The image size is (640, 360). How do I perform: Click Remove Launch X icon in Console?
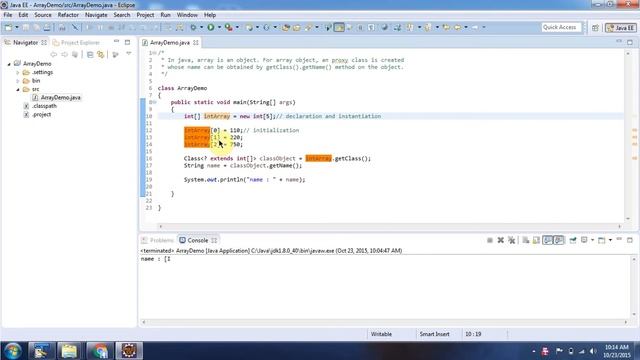click(x=500, y=240)
